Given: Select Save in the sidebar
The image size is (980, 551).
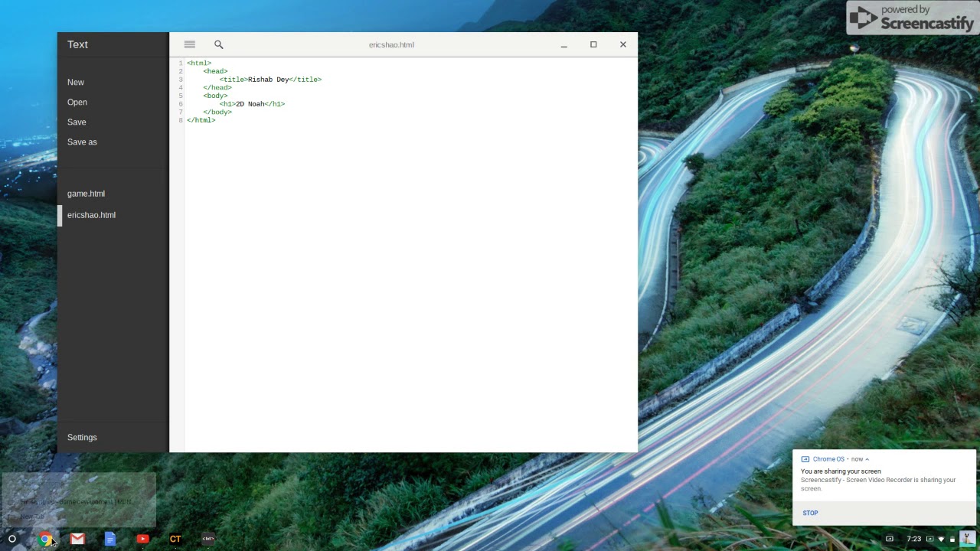Looking at the screenshot, I should click(77, 122).
